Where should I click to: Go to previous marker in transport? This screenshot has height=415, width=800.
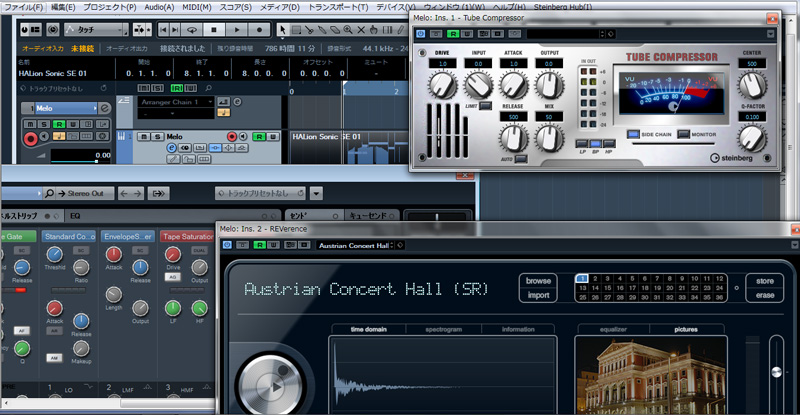pos(163,30)
